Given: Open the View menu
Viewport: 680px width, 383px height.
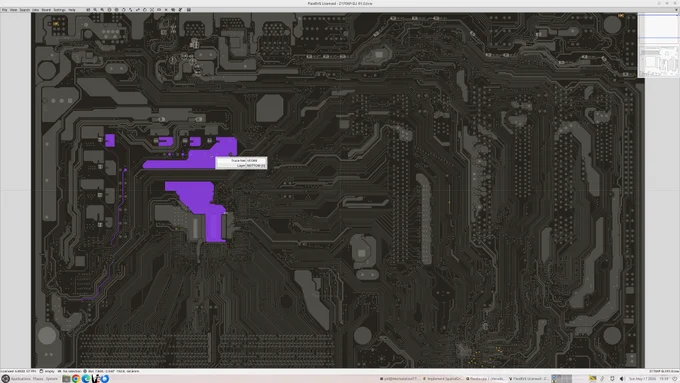Looking at the screenshot, I should click(x=13, y=10).
